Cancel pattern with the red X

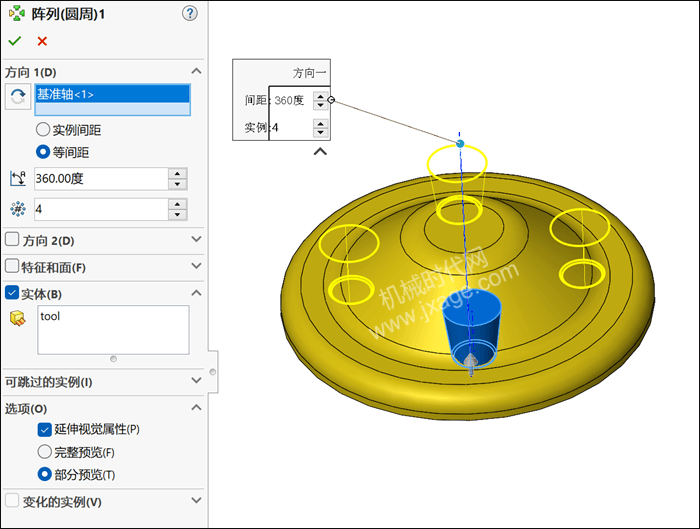[42, 41]
